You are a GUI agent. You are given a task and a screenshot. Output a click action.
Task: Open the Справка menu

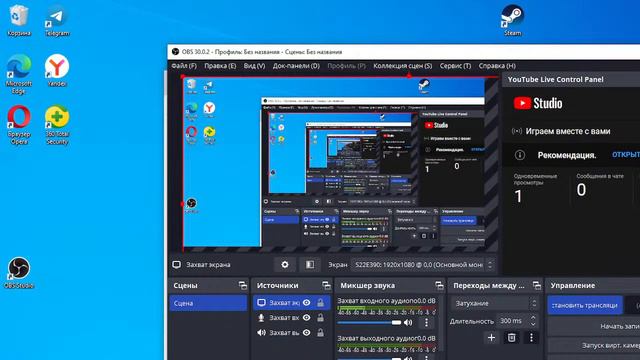[x=497, y=66]
